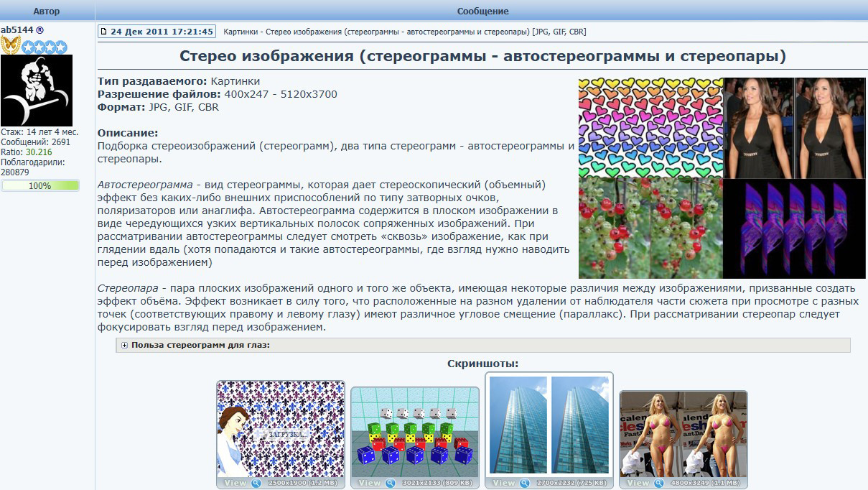The image size is (868, 490).
Task: Click magnifier icon under the dice screenshot
Action: [x=391, y=484]
